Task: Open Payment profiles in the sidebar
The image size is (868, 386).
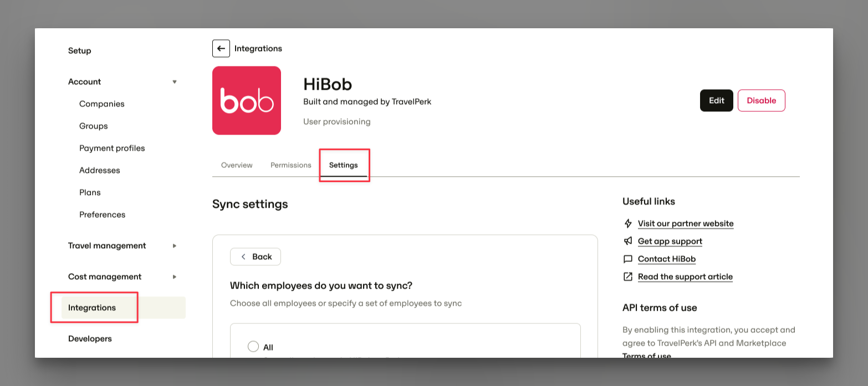Action: (112, 148)
